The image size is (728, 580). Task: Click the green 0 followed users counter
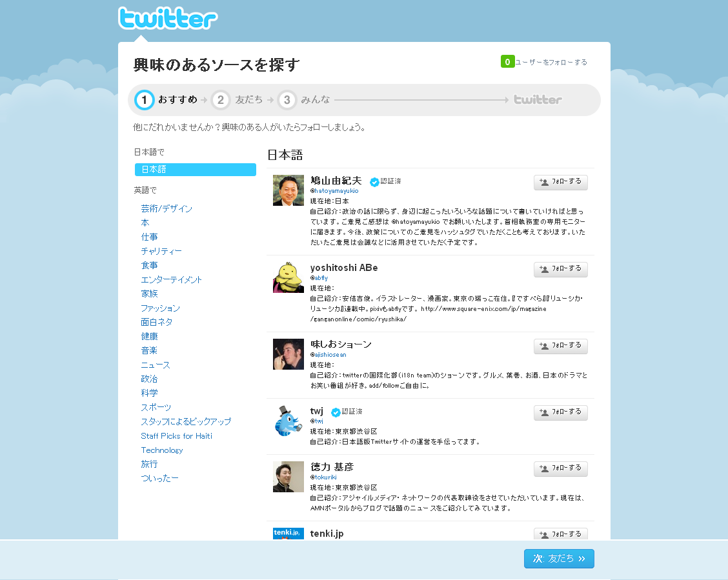[x=507, y=62]
